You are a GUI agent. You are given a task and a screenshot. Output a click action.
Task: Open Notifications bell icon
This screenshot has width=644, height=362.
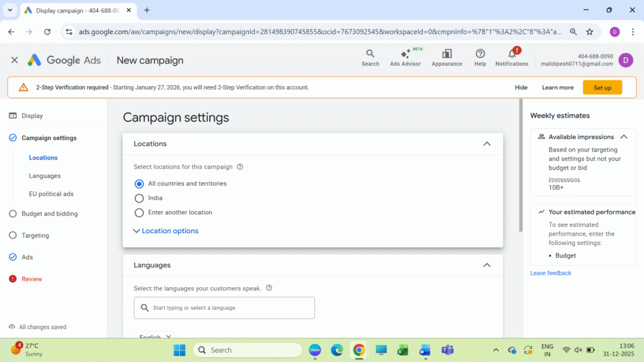(512, 55)
